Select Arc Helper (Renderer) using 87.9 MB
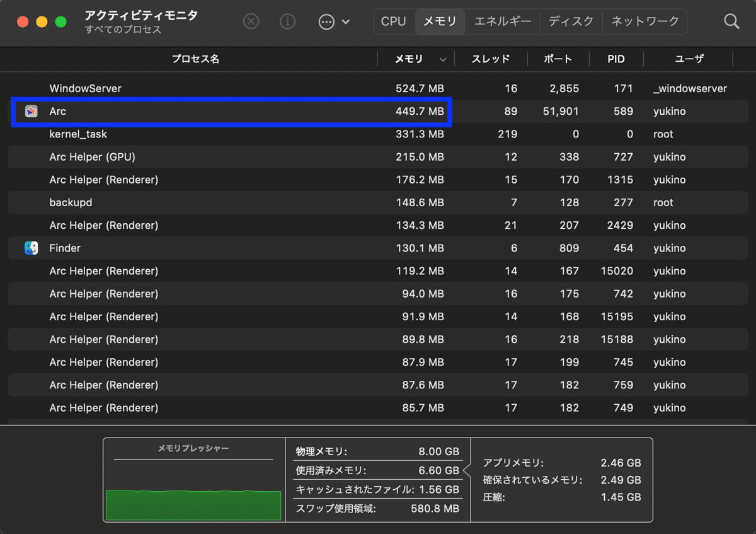This screenshot has width=756, height=534. (378, 363)
